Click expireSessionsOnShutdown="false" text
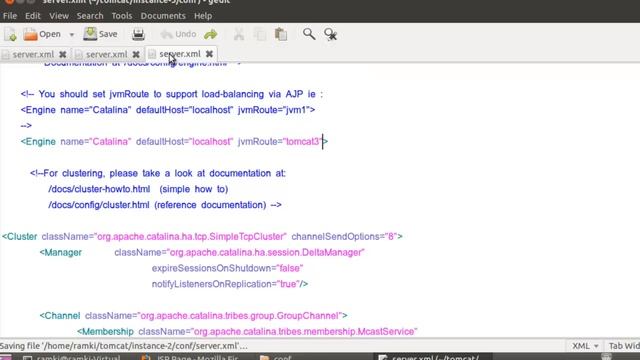640x360 pixels. 227,269
